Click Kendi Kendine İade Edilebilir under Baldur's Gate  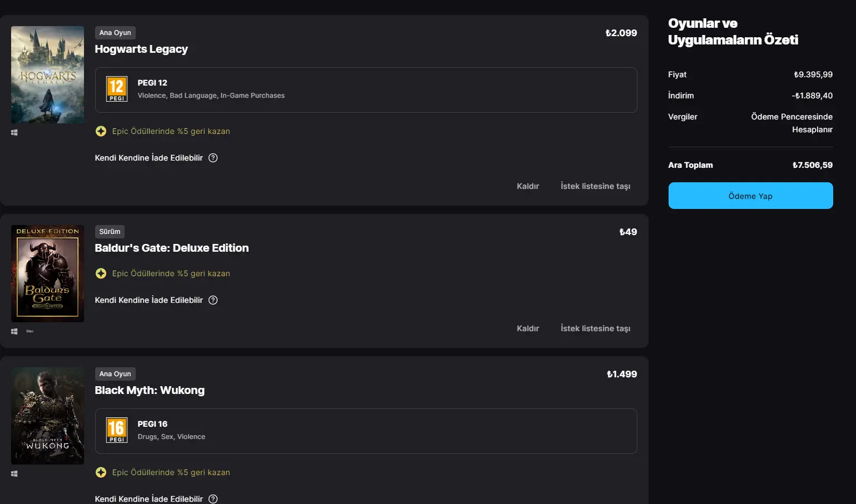coord(149,300)
